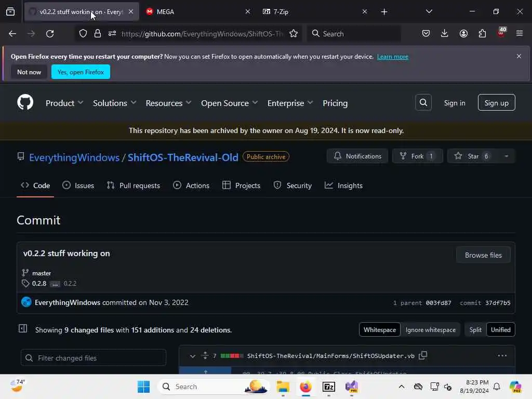This screenshot has width=532, height=399.
Task: Click the uBlock extension icon showing 40
Action: 501,33
